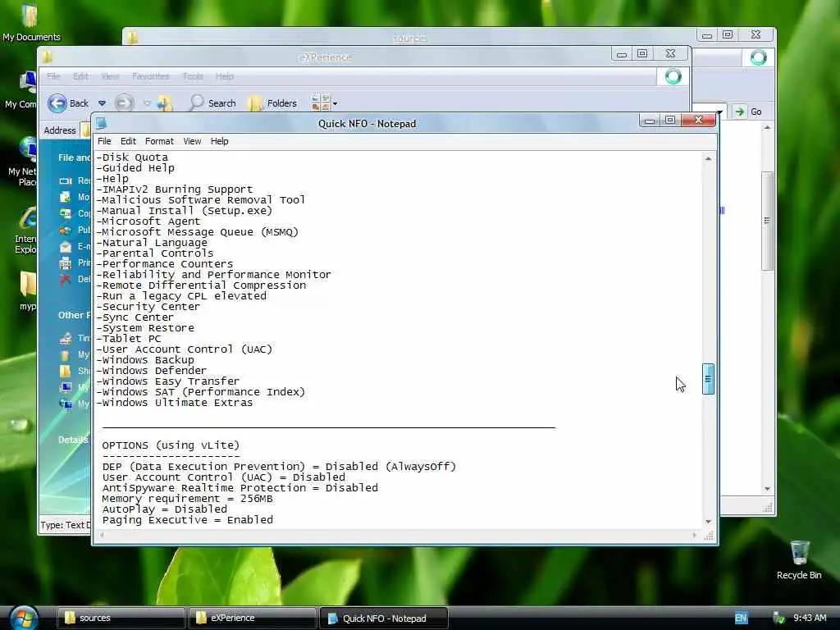The width and height of the screenshot is (840, 630).
Task: Click the Back button in eXPerience window
Action: (x=68, y=103)
